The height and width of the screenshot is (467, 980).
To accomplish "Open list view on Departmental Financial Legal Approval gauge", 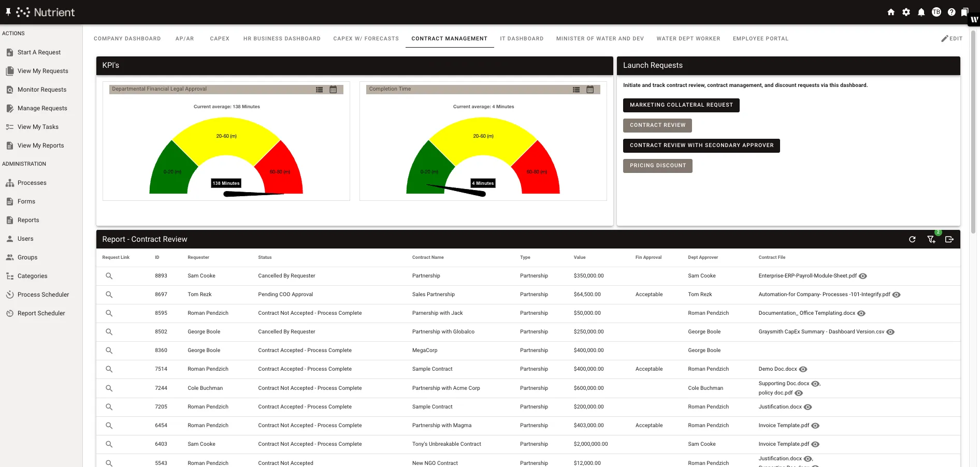I will click(x=319, y=89).
